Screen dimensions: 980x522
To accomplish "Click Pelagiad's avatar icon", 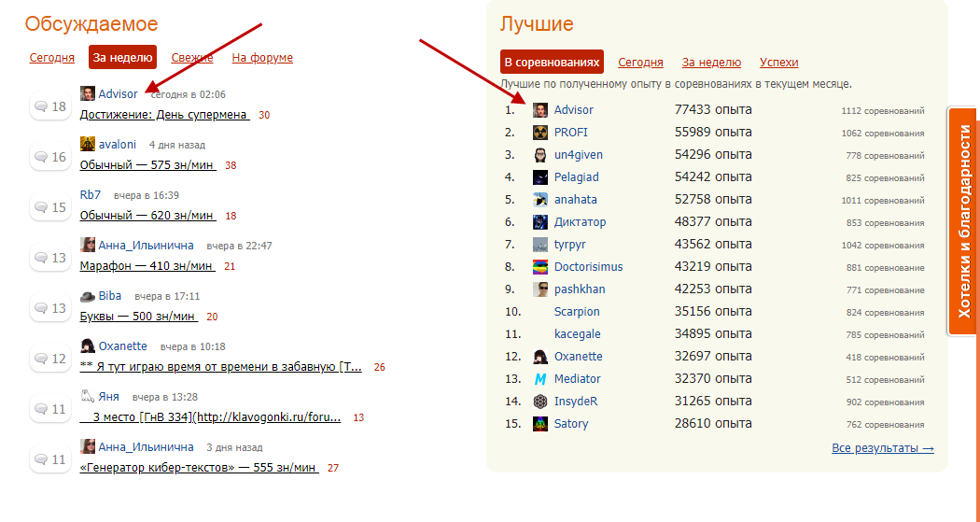I will click(540, 177).
